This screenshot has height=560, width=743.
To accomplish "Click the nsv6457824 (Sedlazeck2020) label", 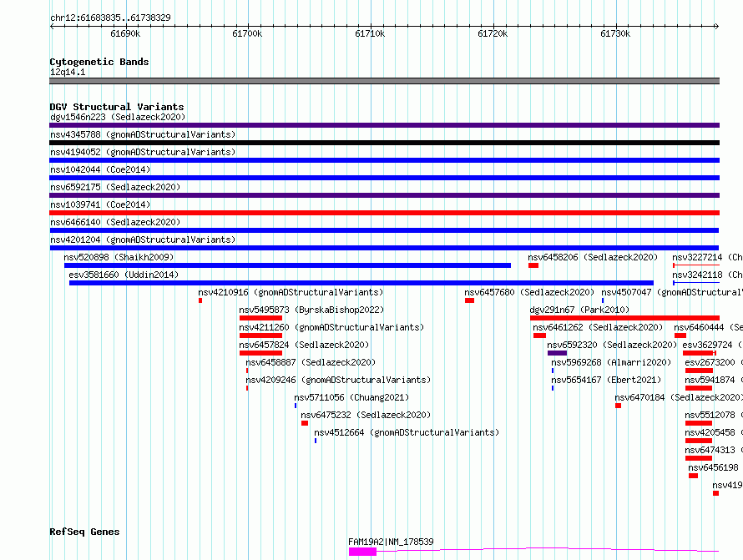I will pyautogui.click(x=304, y=345).
